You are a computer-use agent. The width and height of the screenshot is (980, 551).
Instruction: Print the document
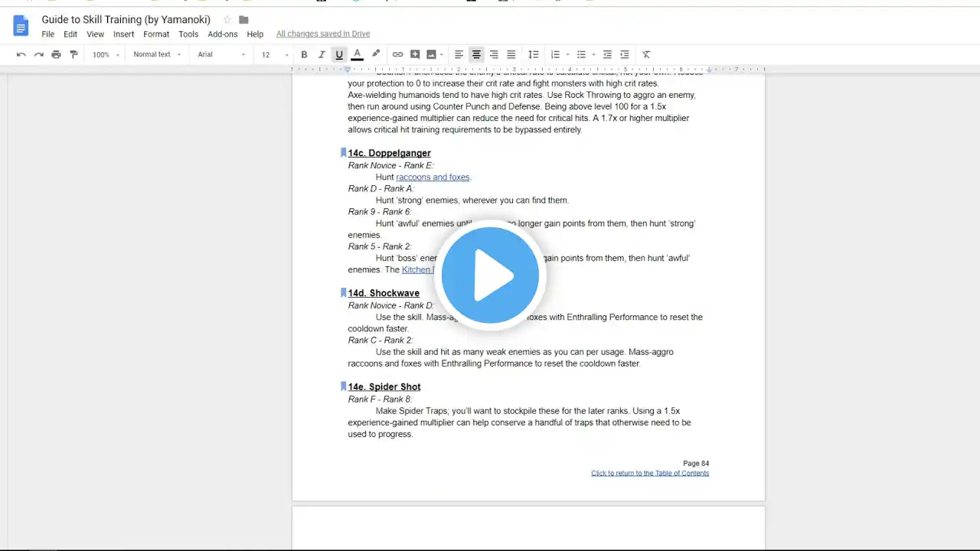56,54
